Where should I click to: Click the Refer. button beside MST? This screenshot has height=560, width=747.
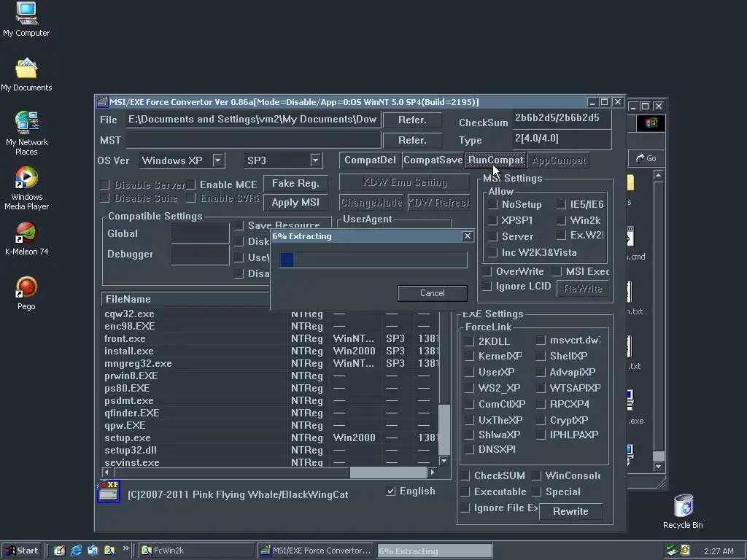tap(412, 141)
